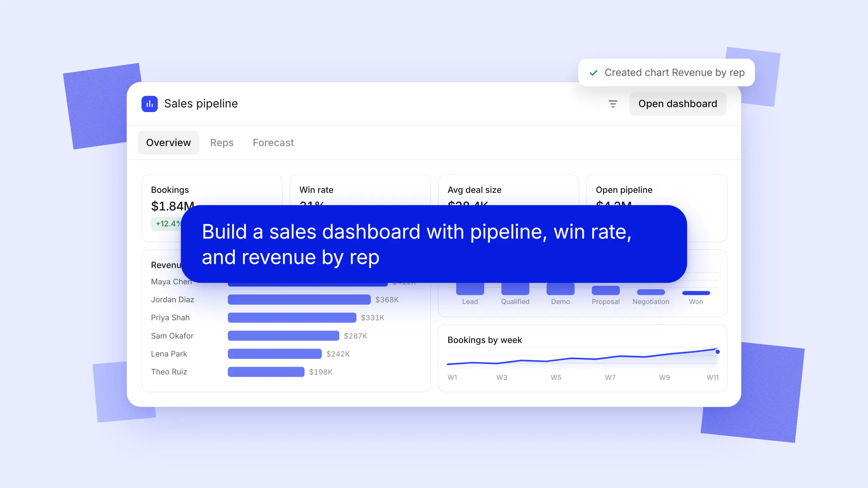Click the Proposal stage bar

point(606,290)
